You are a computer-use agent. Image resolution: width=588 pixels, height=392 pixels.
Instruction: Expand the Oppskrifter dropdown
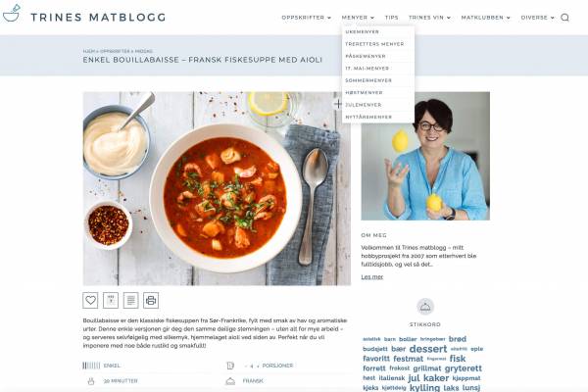click(x=307, y=18)
